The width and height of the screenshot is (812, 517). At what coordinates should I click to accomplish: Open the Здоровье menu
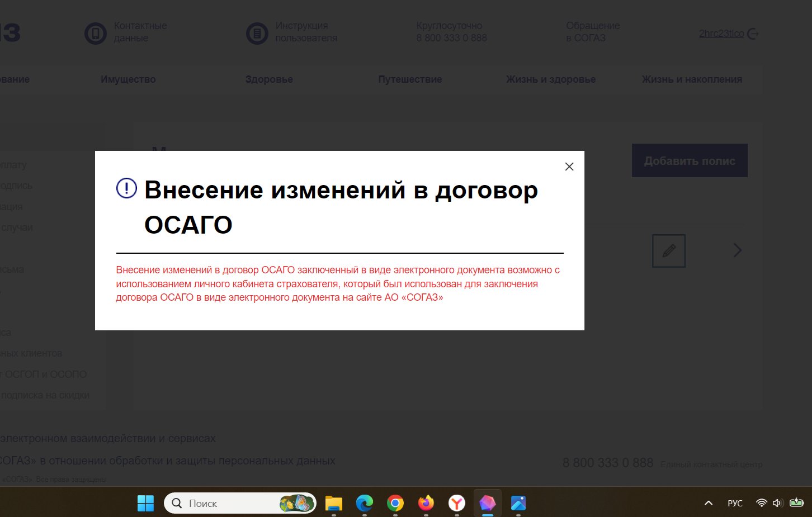point(269,79)
